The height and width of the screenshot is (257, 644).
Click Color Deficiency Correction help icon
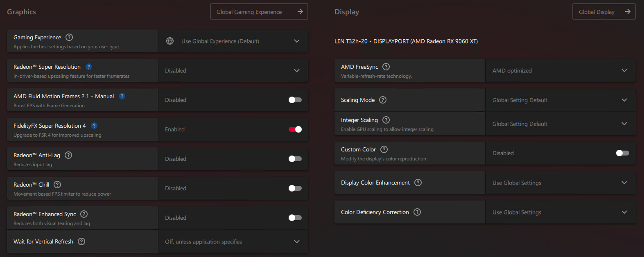coord(417,212)
